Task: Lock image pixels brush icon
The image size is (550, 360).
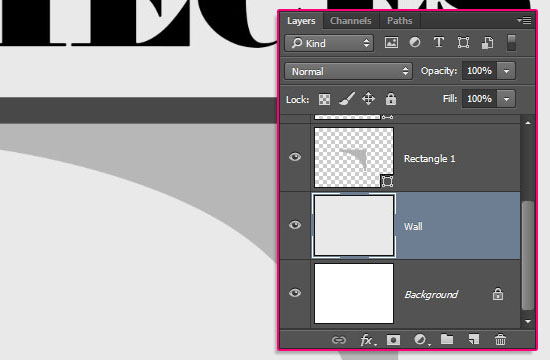Action: click(x=347, y=99)
